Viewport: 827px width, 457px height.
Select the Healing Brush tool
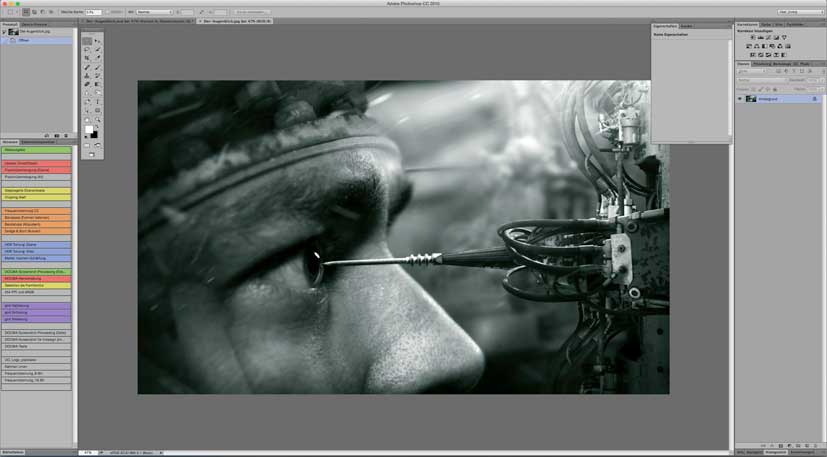click(x=87, y=68)
